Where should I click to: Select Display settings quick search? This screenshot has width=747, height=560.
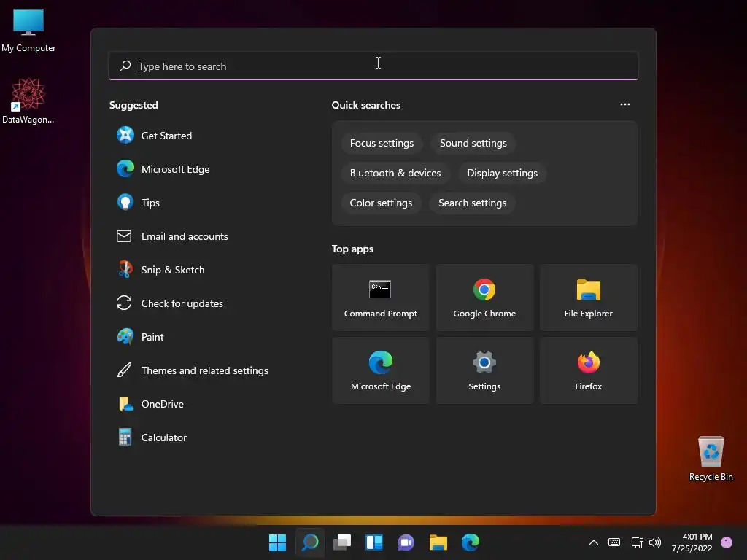[502, 173]
